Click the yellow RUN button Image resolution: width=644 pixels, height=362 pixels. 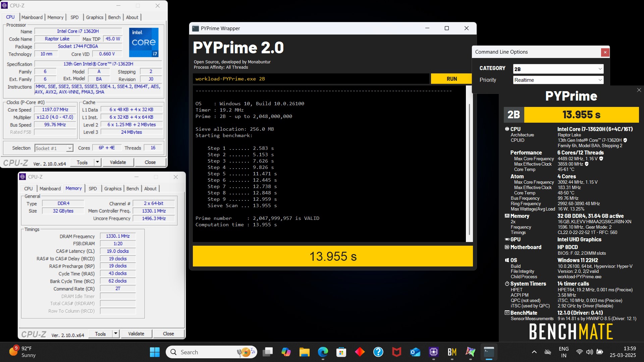point(451,79)
